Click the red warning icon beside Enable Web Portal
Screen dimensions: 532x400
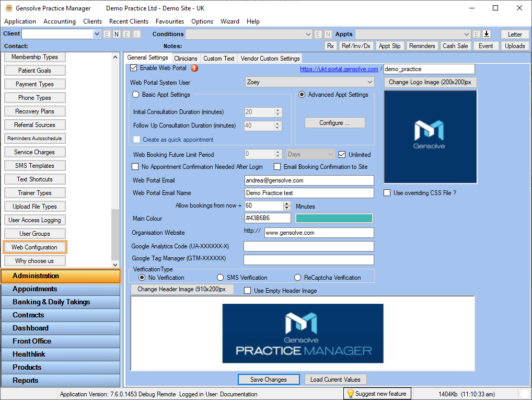[194, 68]
